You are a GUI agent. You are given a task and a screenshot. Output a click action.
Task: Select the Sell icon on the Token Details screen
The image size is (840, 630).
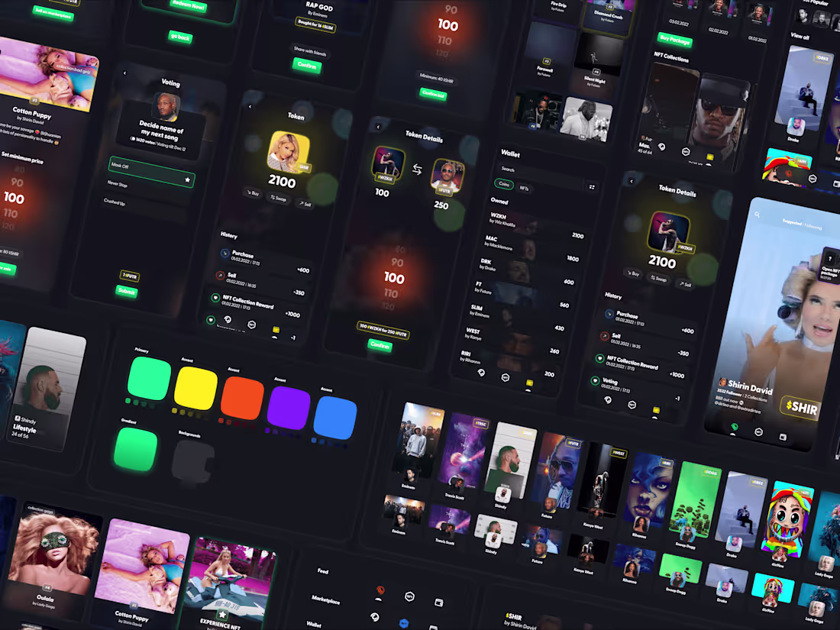pos(684,283)
